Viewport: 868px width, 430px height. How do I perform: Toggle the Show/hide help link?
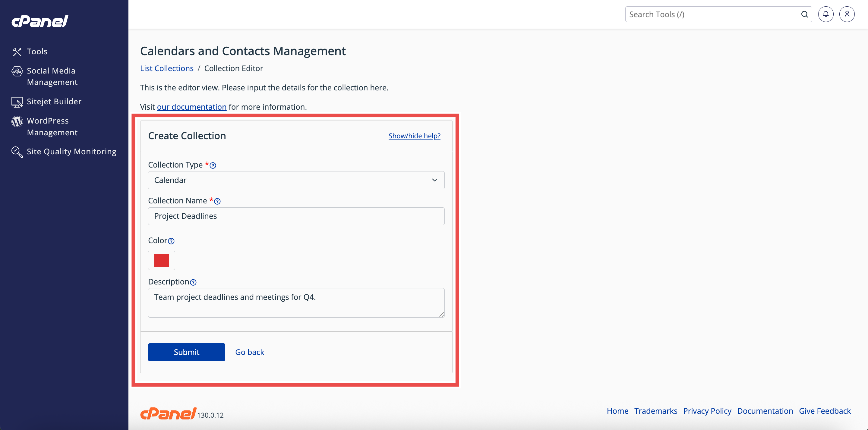414,136
